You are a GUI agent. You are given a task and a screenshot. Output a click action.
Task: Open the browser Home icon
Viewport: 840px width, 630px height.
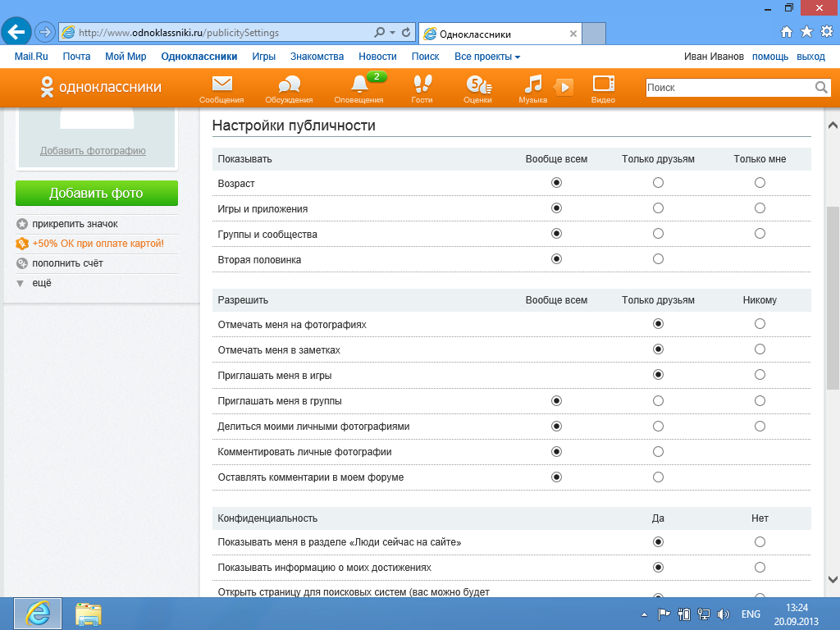tap(787, 32)
